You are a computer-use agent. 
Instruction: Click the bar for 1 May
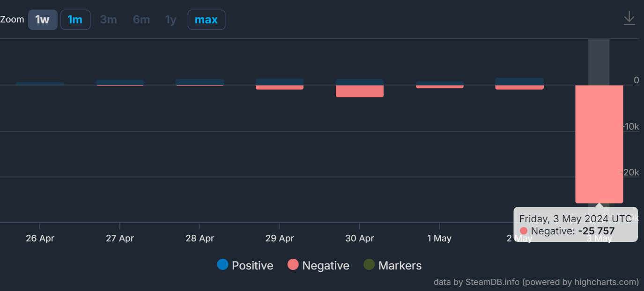(439, 83)
